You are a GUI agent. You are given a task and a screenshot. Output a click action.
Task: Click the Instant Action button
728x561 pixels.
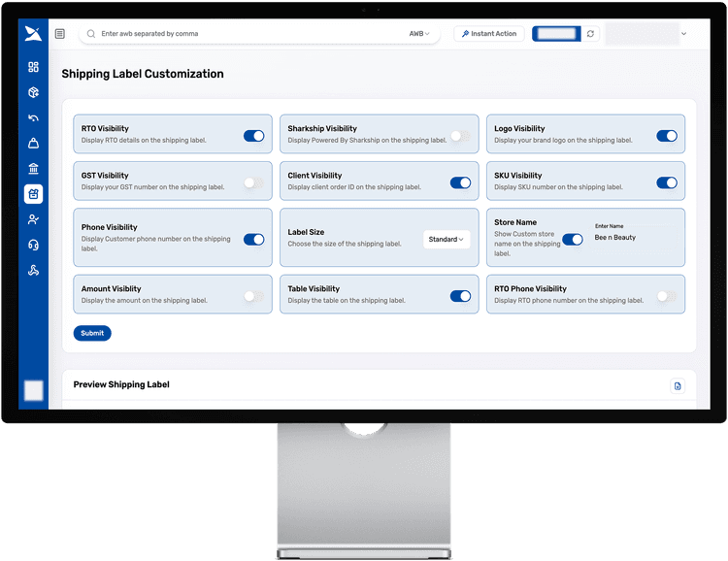tap(489, 33)
